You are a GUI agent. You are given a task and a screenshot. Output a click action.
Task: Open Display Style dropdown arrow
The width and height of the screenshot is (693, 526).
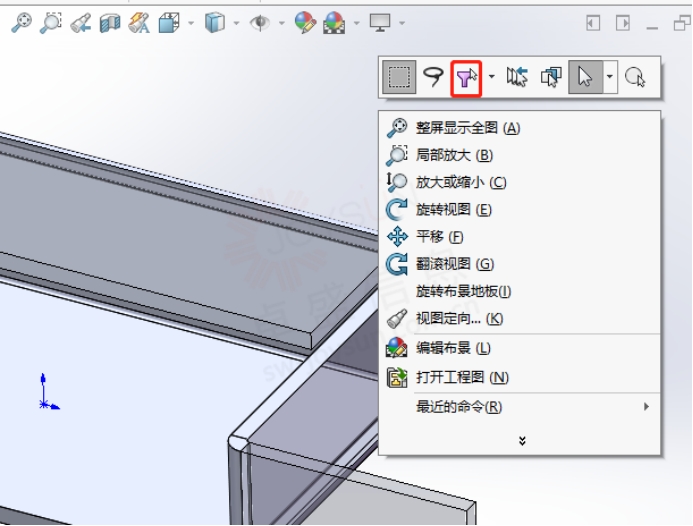pos(236,23)
